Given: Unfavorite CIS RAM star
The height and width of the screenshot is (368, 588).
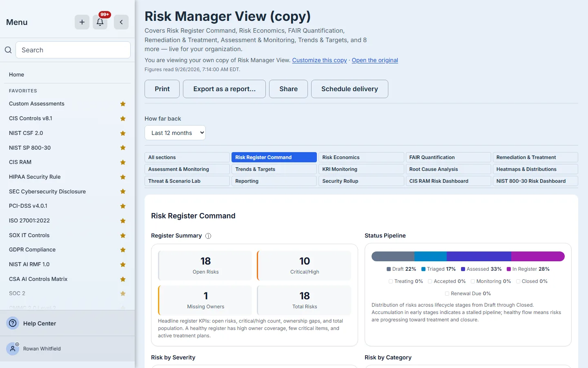Looking at the screenshot, I should (123, 162).
